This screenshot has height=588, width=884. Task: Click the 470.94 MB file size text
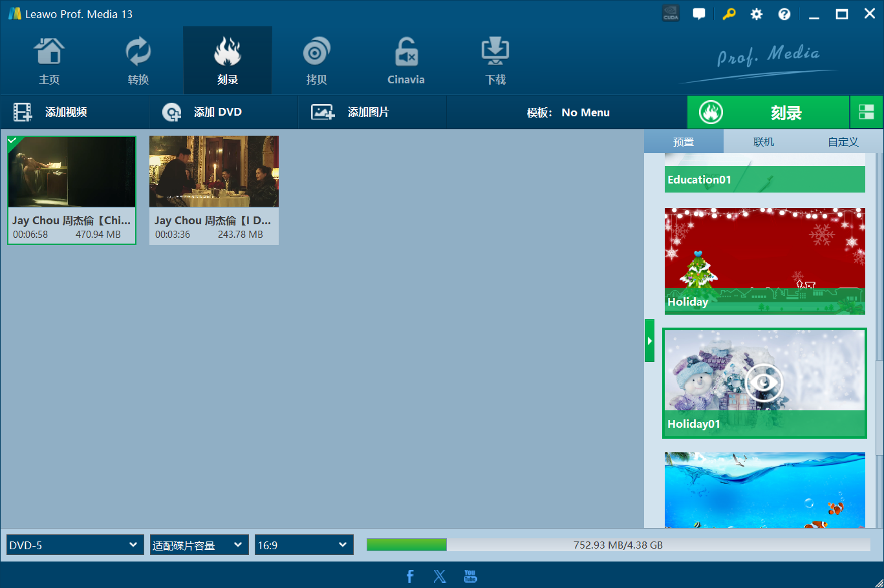tap(98, 235)
